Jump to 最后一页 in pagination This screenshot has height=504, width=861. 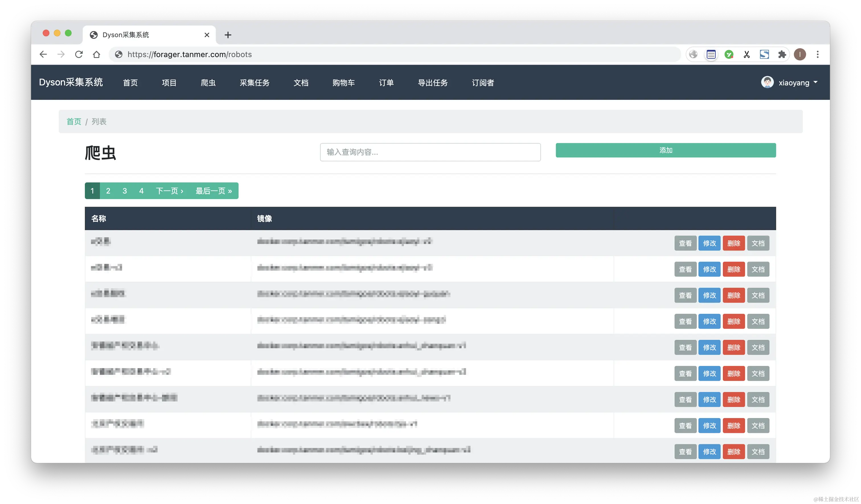pyautogui.click(x=214, y=191)
